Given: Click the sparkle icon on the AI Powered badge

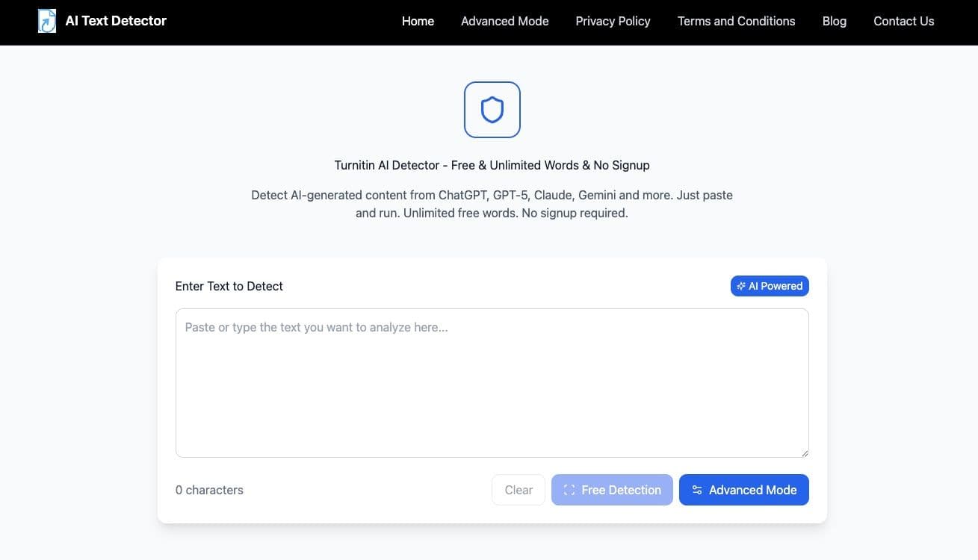Looking at the screenshot, I should click(x=741, y=286).
